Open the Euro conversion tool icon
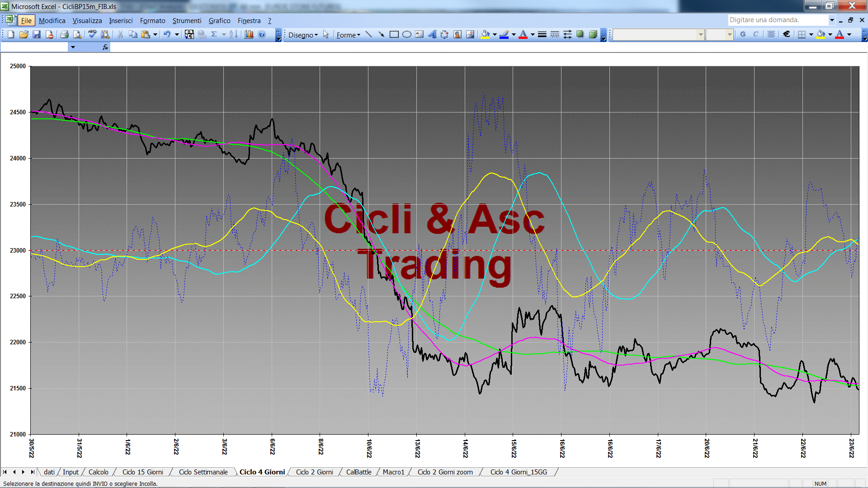This screenshot has width=868, height=488. pos(189,34)
